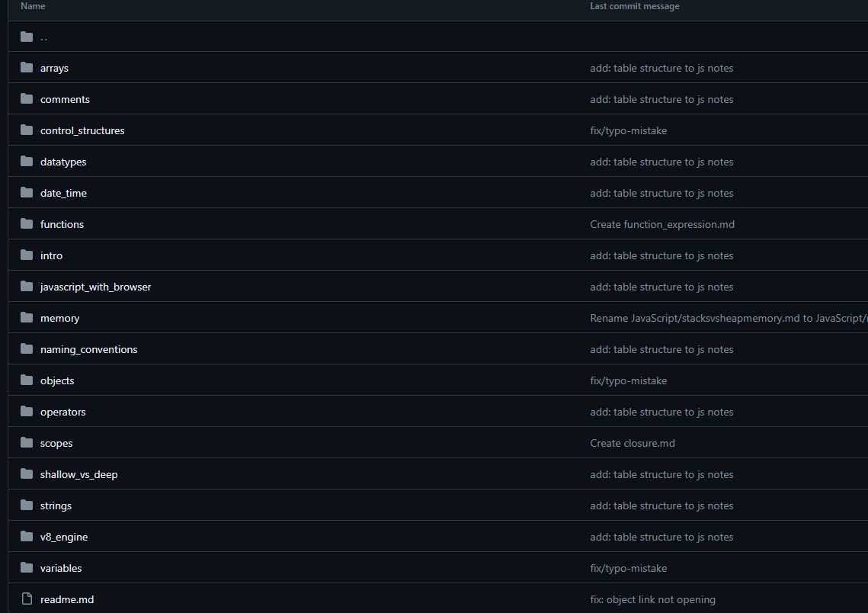The height and width of the screenshot is (613, 868).
Task: Click the Name column header
Action: coord(33,6)
